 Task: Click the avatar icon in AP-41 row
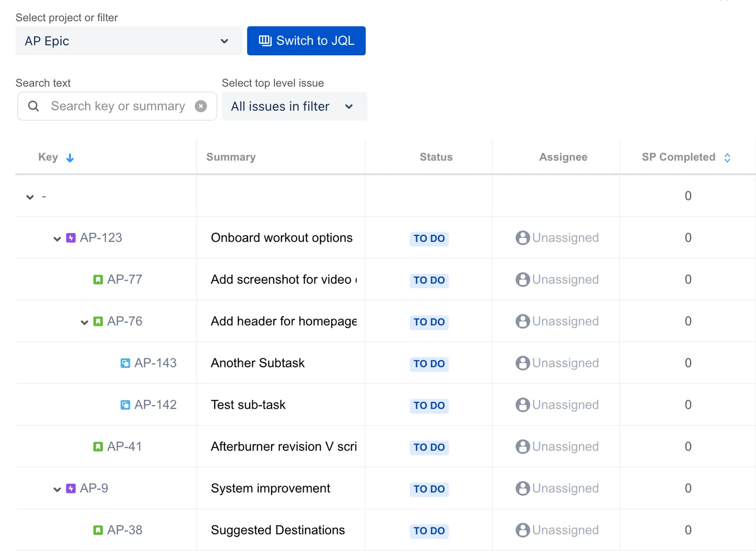523,447
